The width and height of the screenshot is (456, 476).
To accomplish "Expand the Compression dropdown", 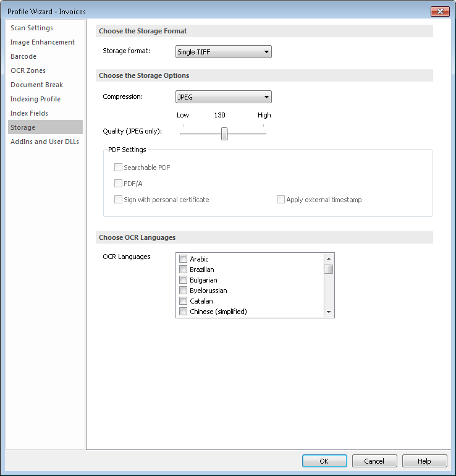I will [224, 97].
